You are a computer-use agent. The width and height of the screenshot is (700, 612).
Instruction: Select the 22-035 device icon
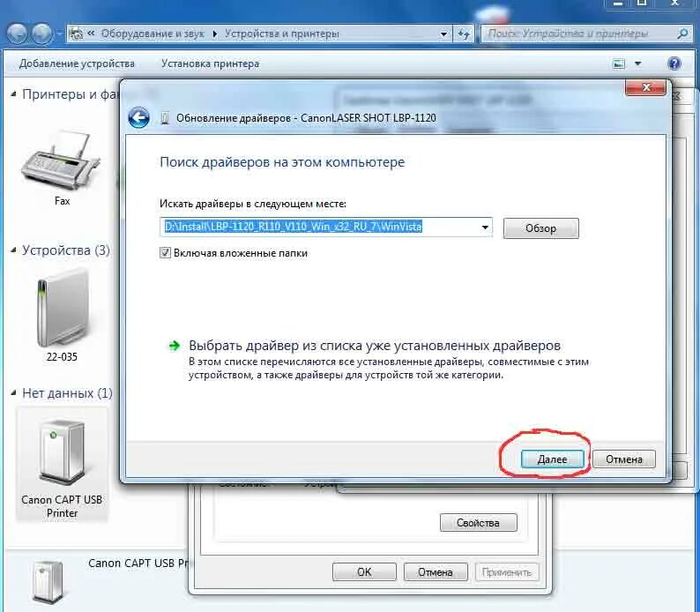62,308
